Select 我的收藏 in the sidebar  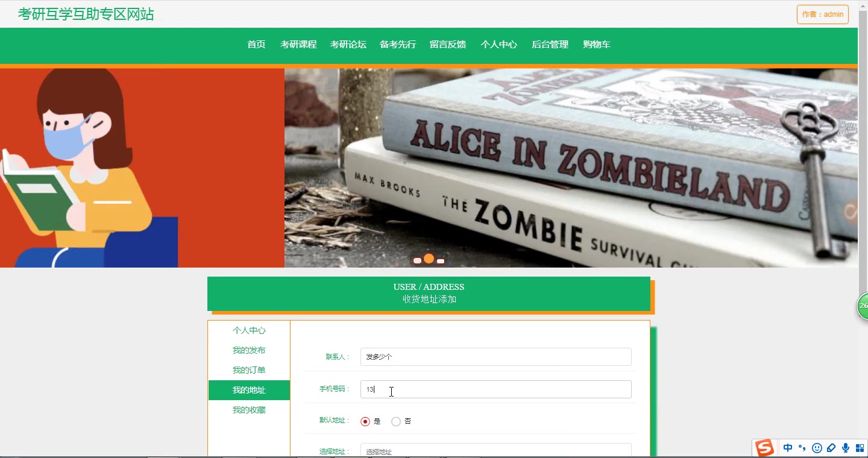249,410
